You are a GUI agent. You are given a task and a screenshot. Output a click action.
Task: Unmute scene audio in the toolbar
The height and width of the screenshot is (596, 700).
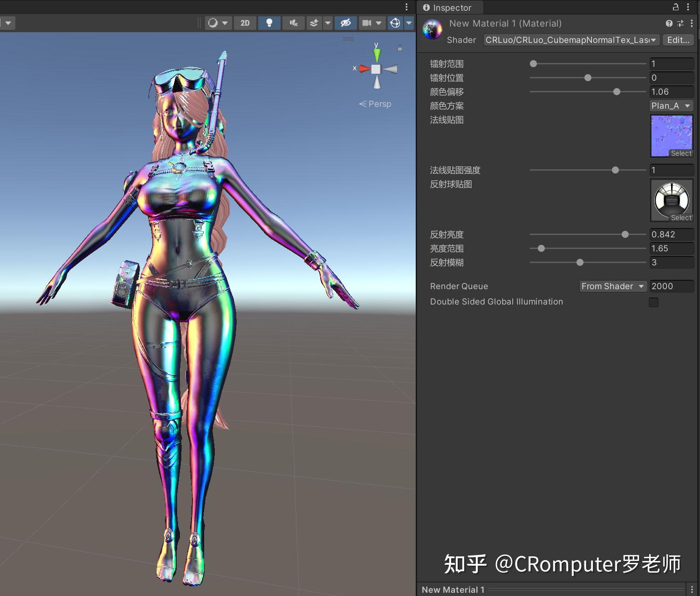(294, 23)
